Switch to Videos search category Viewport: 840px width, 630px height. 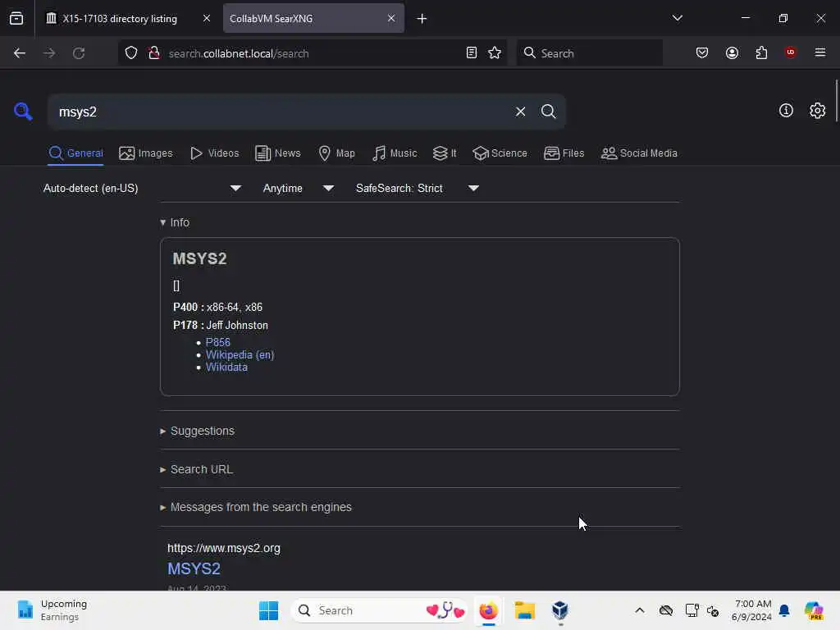214,153
